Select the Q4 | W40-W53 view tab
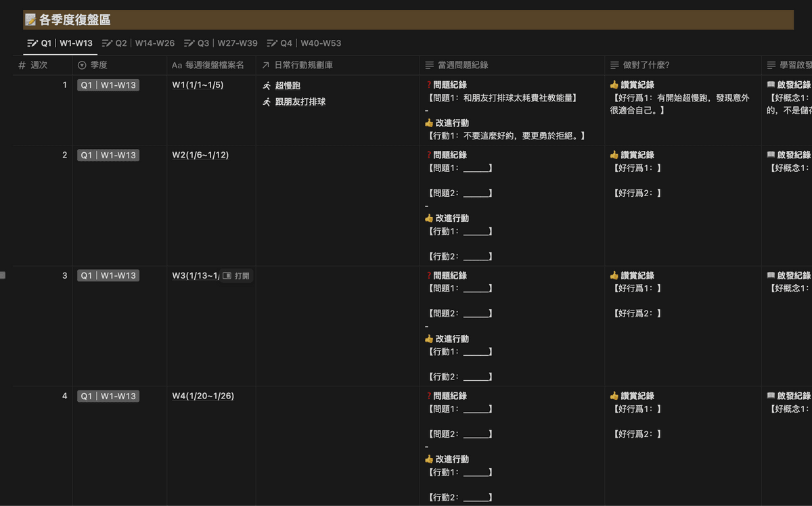This screenshot has height=506, width=812. (x=304, y=43)
